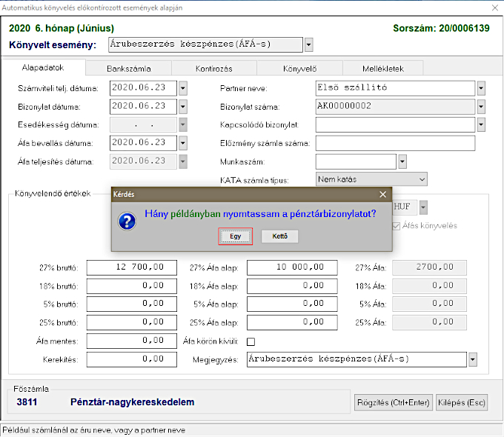This screenshot has height=437, width=504.
Task: Open the Partner neve dropdown list
Action: 481,88
